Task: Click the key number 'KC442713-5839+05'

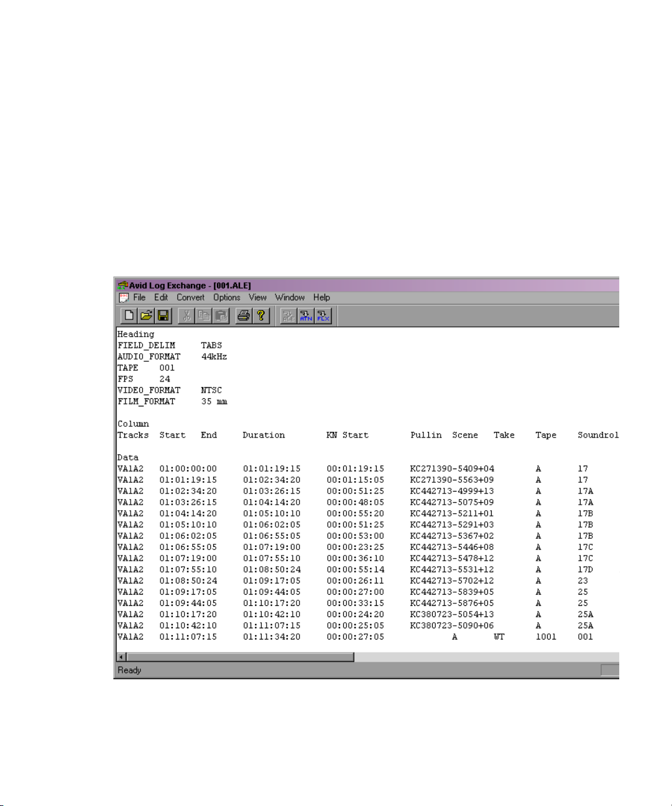Action: coord(452,592)
